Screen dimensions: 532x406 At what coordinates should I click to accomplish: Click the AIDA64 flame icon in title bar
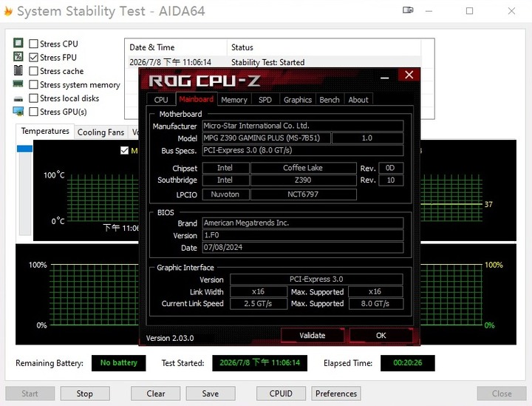(8, 11)
